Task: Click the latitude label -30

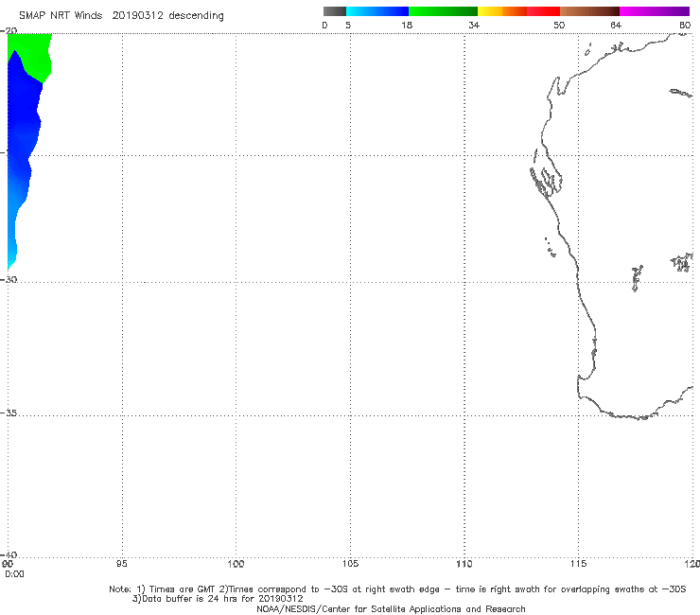Action: click(x=9, y=279)
